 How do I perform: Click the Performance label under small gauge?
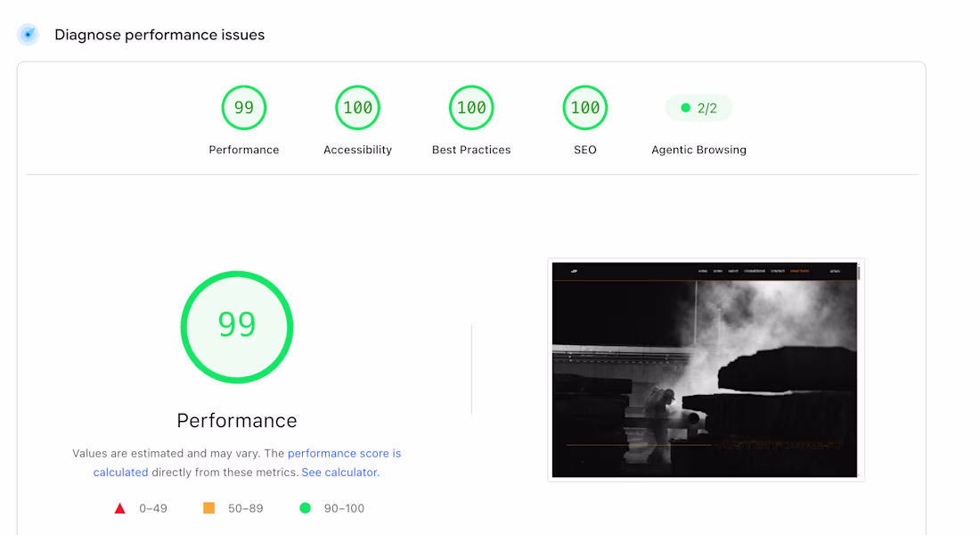click(244, 150)
